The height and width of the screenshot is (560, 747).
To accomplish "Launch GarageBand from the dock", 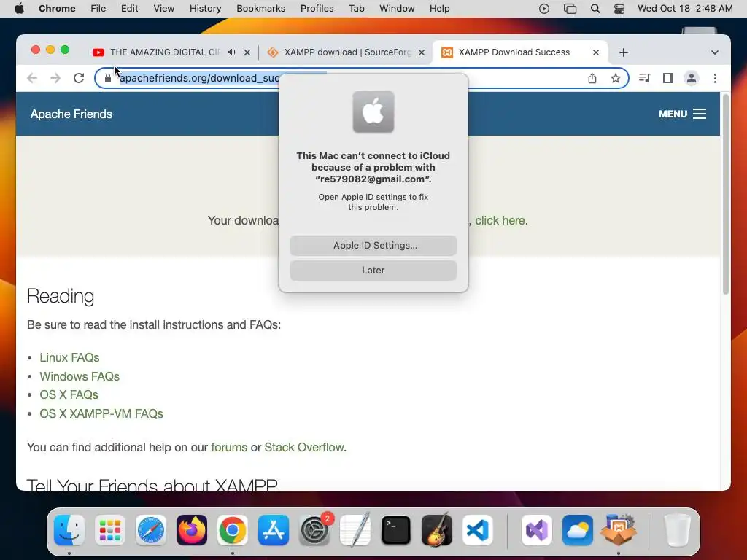I will 437,530.
